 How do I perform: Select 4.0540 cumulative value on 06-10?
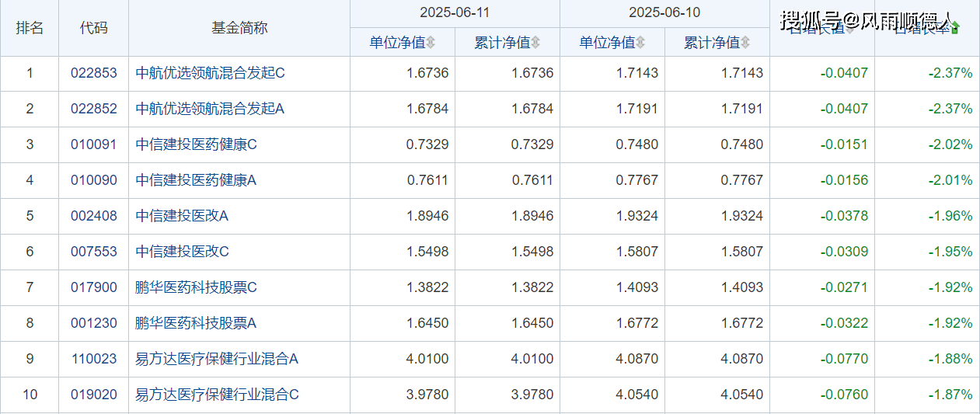[x=742, y=395]
